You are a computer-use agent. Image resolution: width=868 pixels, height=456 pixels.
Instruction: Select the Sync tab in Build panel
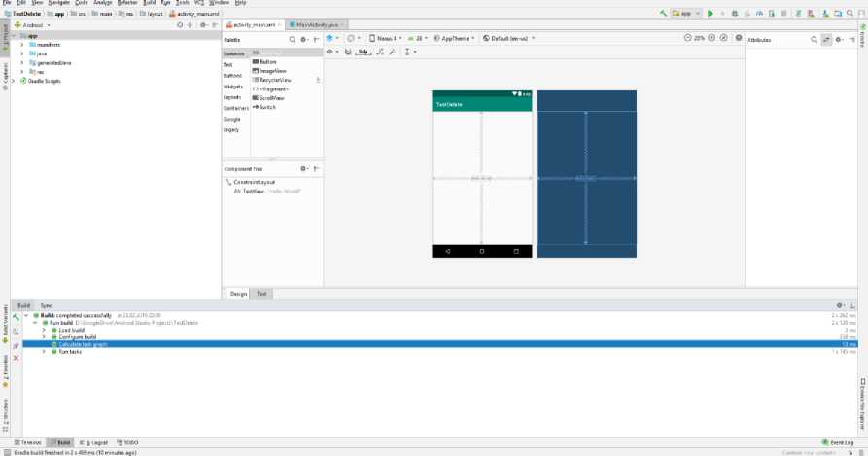tap(46, 305)
